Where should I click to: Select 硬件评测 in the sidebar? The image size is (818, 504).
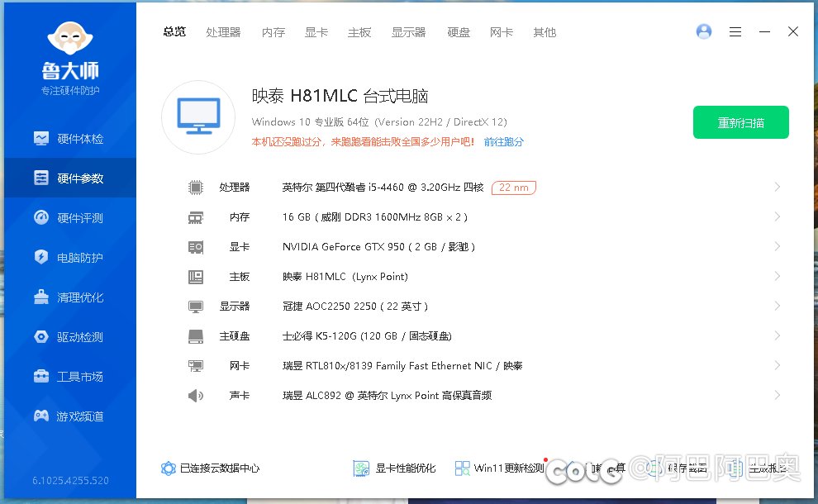point(70,218)
